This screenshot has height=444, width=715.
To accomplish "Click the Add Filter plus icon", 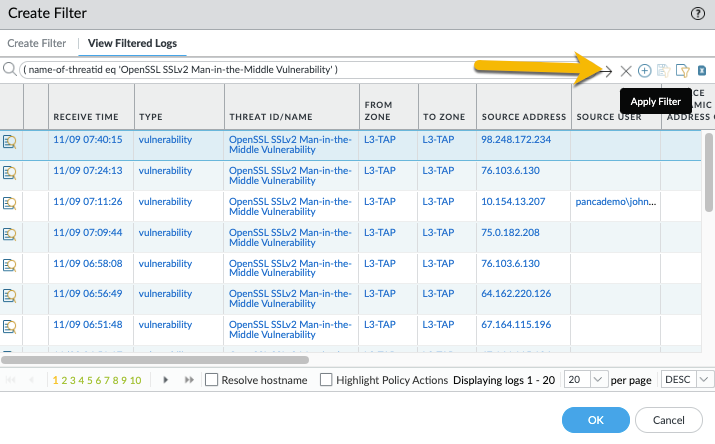I will point(645,70).
